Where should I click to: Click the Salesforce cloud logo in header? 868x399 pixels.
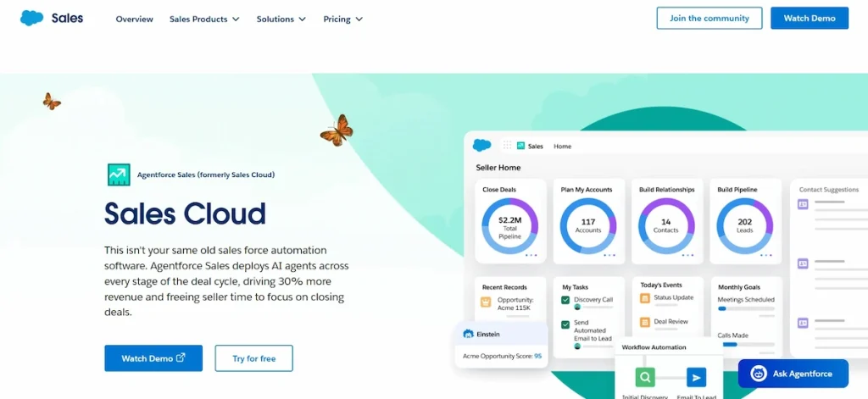tap(31, 18)
